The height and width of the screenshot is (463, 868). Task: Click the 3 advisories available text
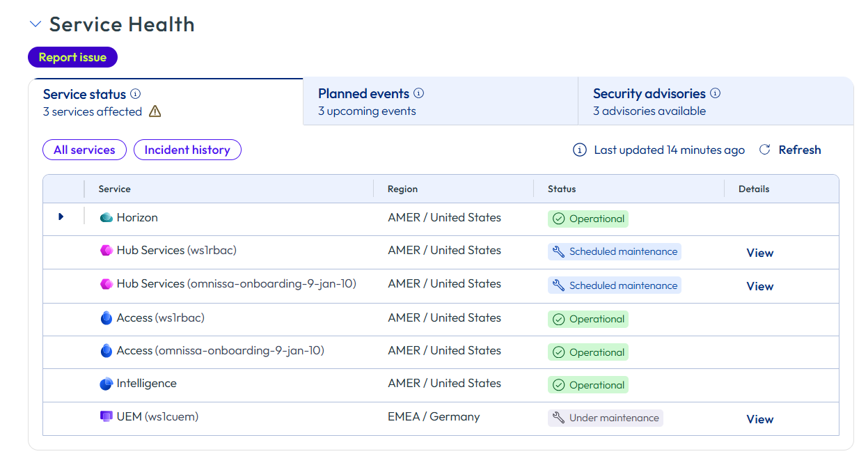[x=649, y=111]
